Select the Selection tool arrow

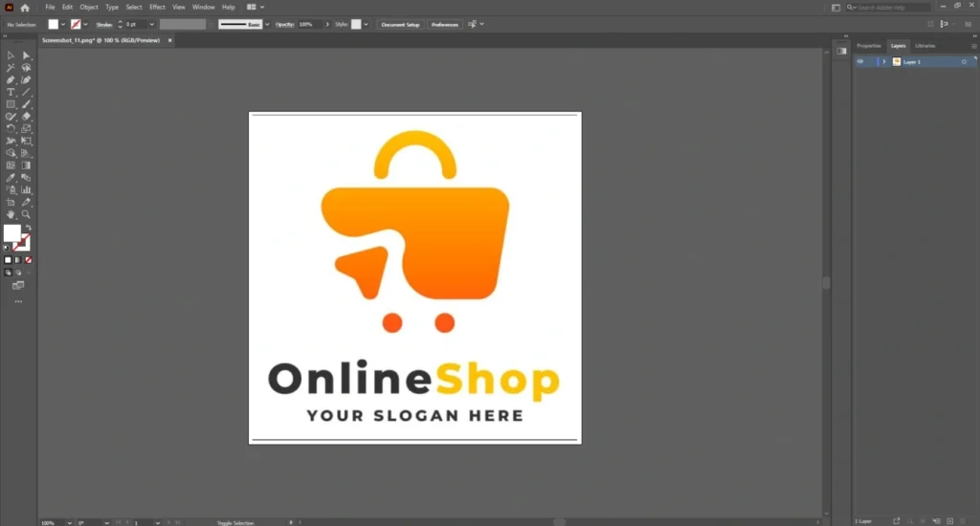pos(11,55)
